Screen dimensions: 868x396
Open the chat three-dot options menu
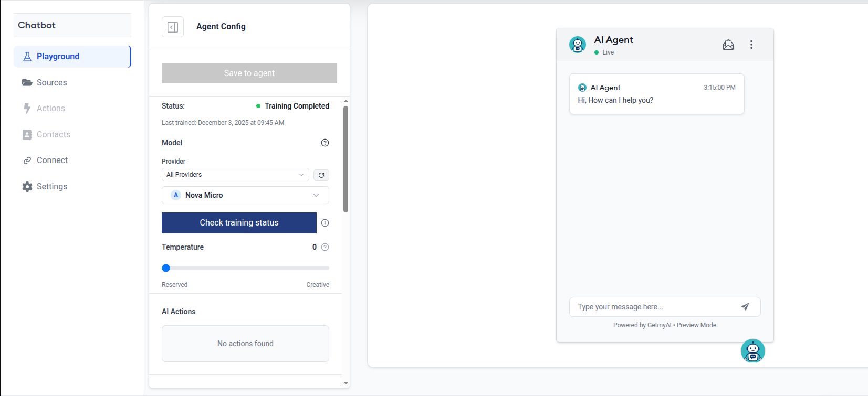751,45
